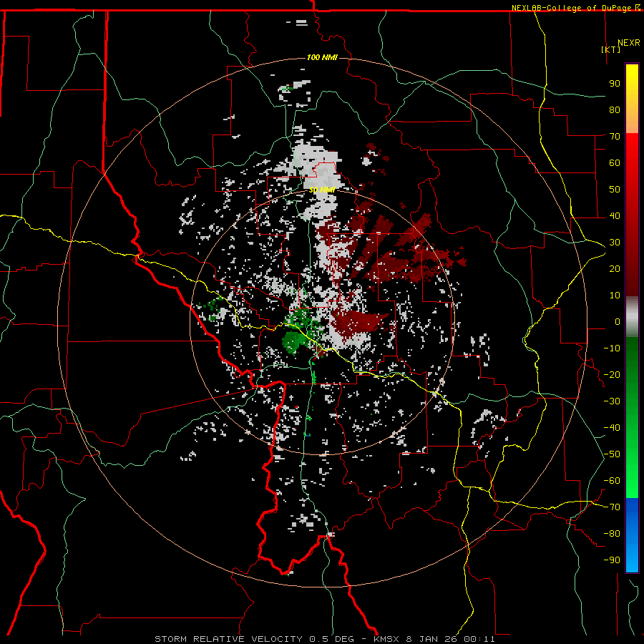
Task: Click the "100 NMI" range ring label
Action: pyautogui.click(x=322, y=57)
